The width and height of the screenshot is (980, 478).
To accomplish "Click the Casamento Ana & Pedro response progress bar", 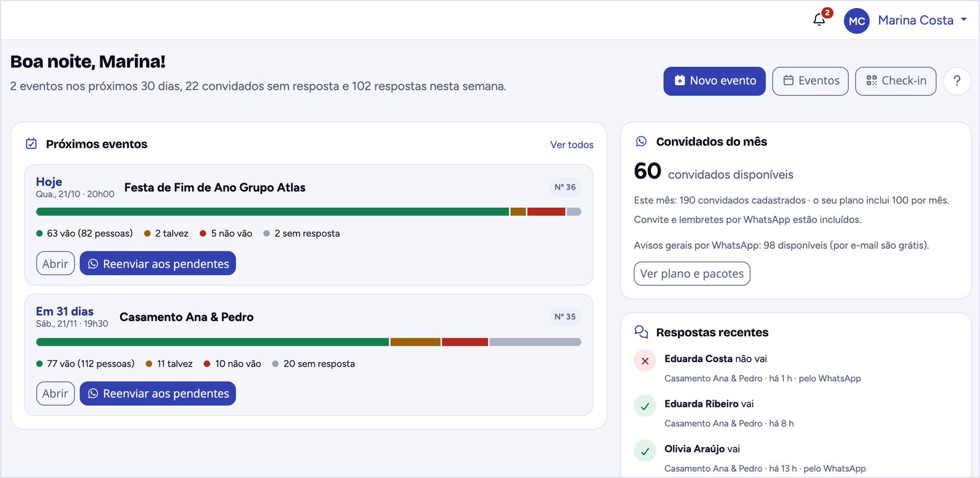I will [x=309, y=342].
